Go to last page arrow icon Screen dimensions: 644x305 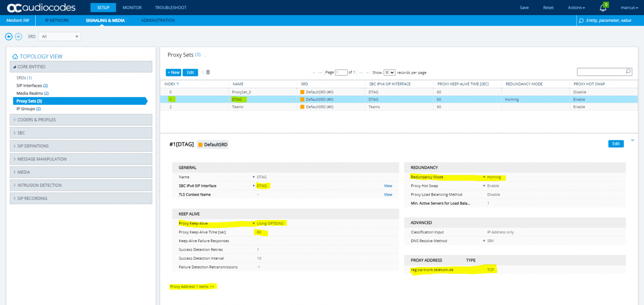368,72
